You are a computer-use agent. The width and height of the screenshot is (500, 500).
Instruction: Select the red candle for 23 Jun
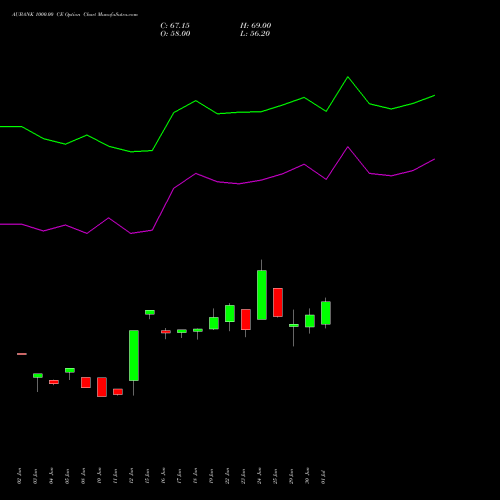click(x=246, y=319)
